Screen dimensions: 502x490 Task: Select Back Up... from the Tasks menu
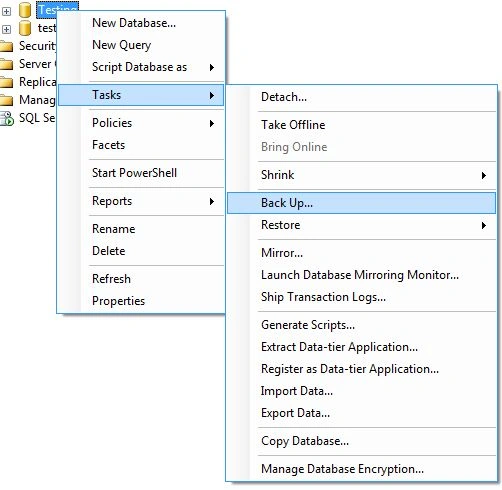coord(361,203)
